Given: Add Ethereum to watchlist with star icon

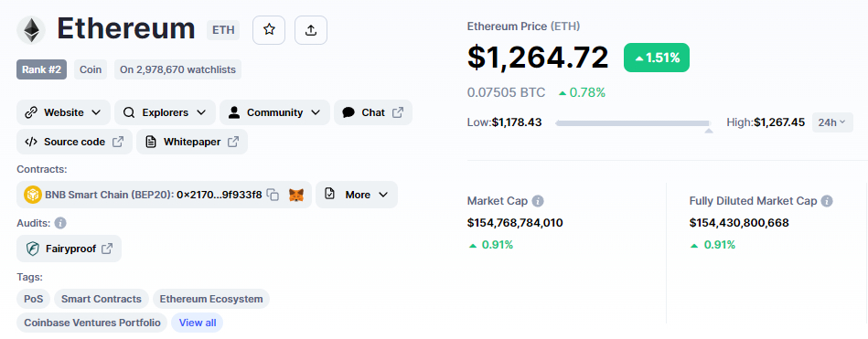Looking at the screenshot, I should coord(269,30).
